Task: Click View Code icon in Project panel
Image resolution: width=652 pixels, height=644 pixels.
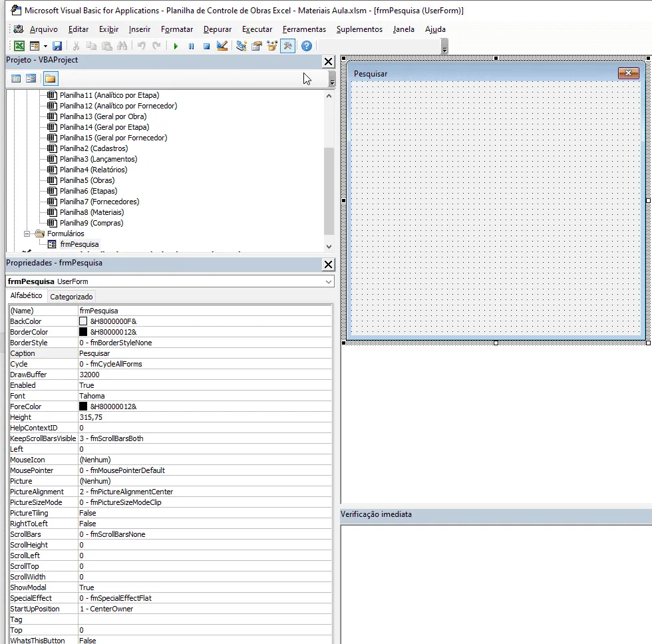Action: (16, 79)
